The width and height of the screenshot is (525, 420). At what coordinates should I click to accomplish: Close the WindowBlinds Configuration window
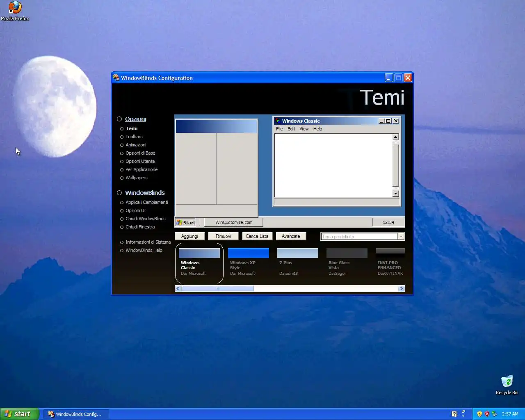coord(408,78)
